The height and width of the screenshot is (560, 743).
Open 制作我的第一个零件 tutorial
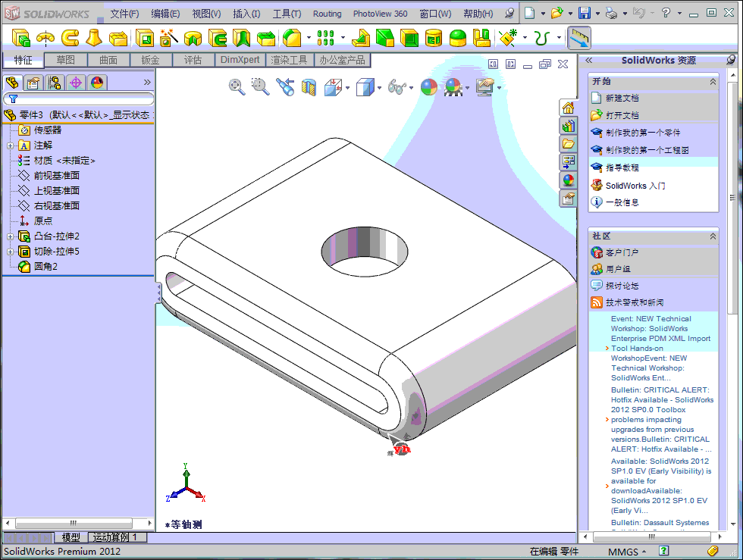[643, 133]
